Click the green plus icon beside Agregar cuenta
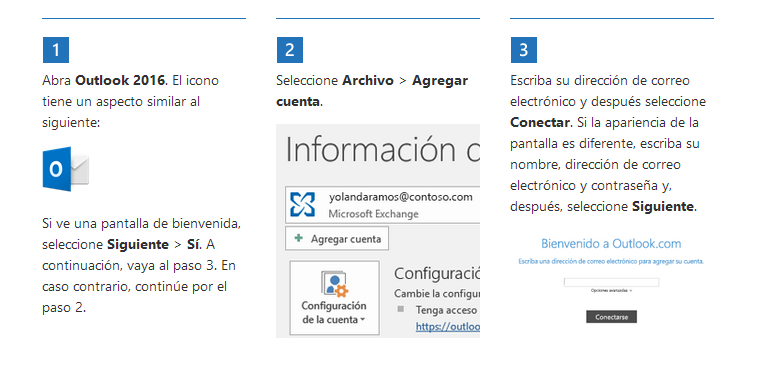 pyautogui.click(x=299, y=238)
